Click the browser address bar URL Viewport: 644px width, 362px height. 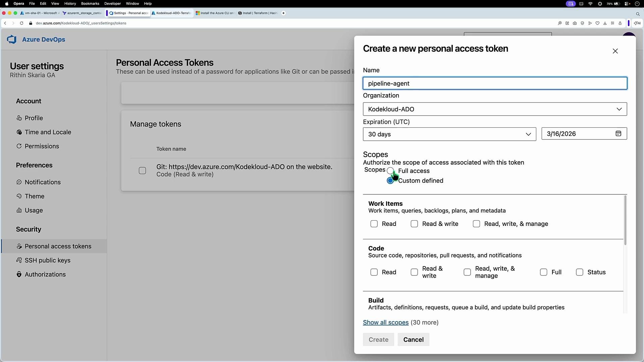coord(81,23)
